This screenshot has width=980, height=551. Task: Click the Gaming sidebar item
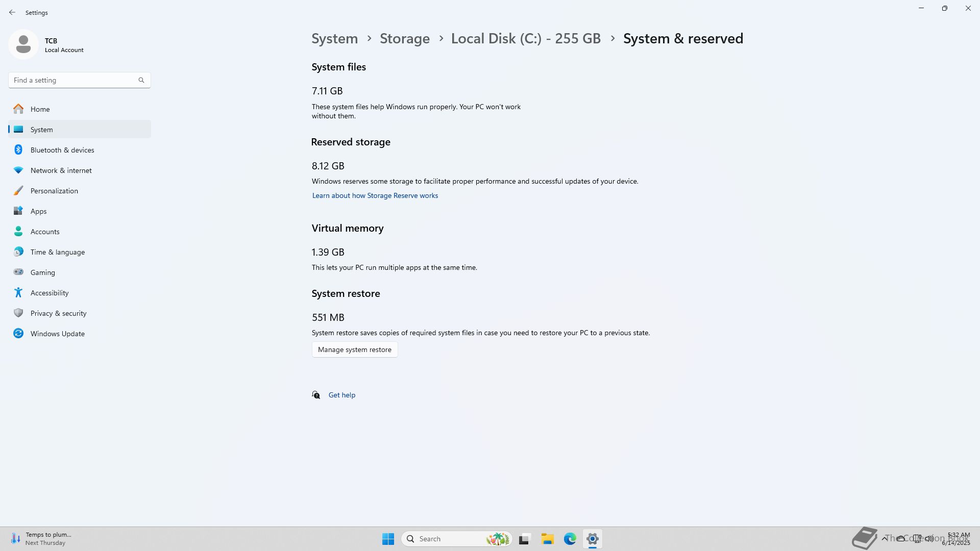coord(42,272)
